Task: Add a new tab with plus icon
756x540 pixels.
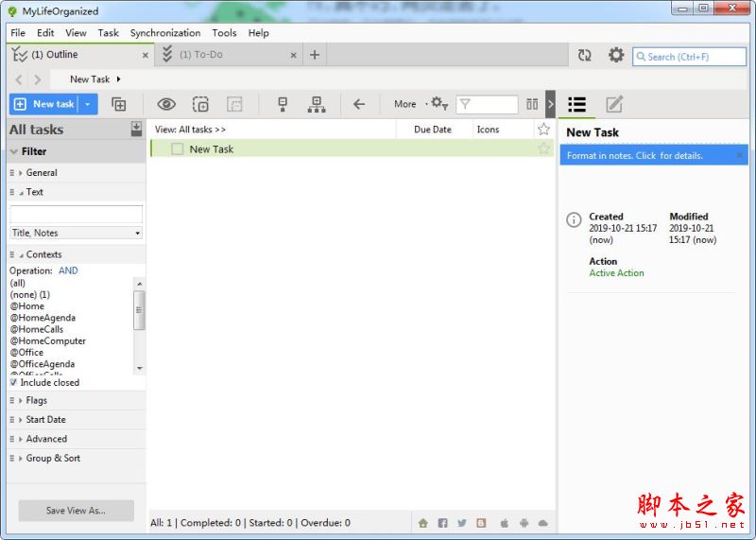Action: pyautogui.click(x=315, y=55)
